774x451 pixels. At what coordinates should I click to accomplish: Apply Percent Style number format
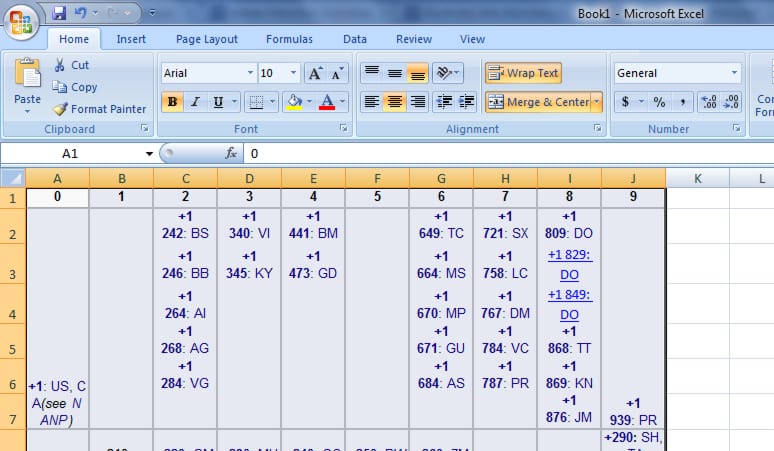659,102
